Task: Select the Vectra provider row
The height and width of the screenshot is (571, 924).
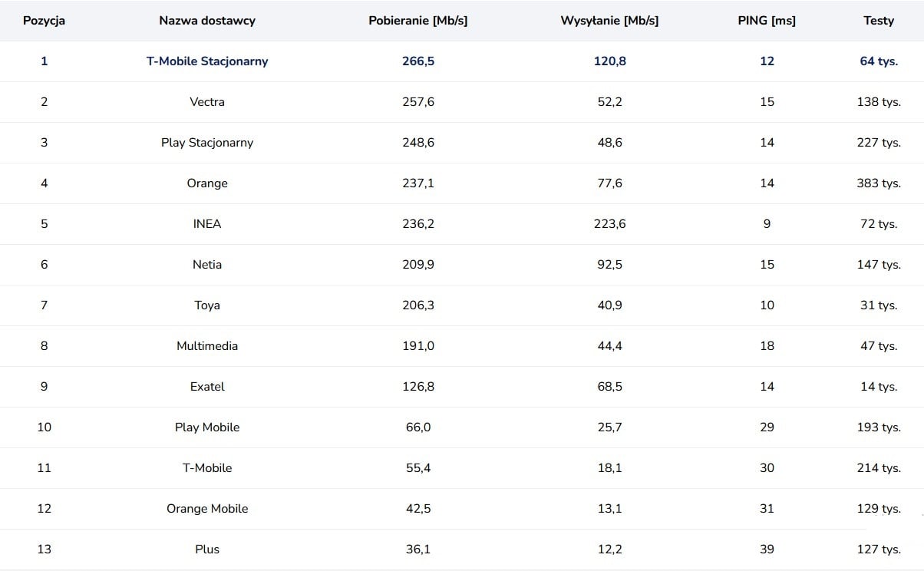Action: point(207,102)
